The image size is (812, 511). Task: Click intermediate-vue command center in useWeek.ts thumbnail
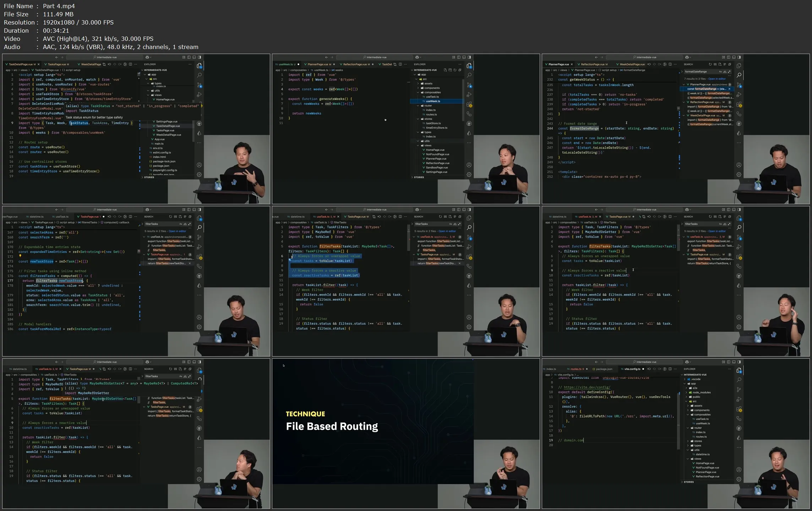[375, 57]
